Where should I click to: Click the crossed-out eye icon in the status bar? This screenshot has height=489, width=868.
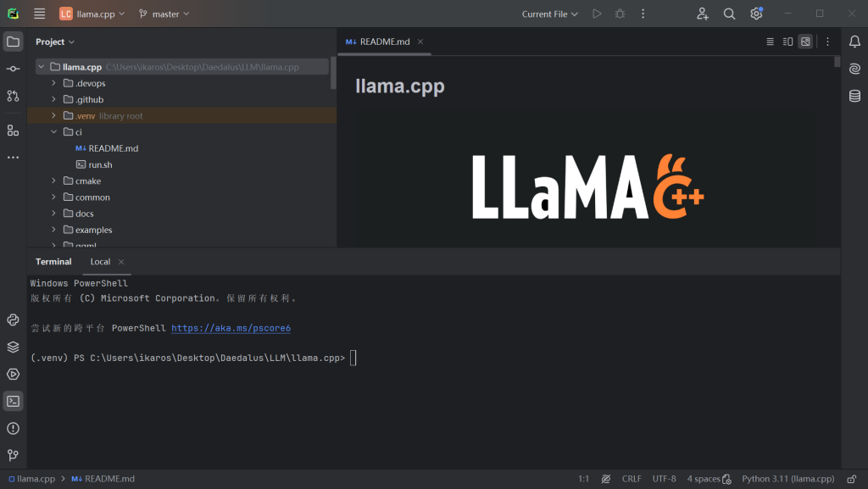[606, 479]
